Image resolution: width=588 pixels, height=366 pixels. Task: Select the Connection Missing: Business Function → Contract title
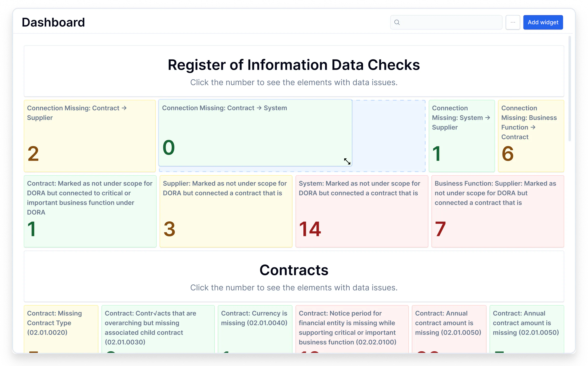pyautogui.click(x=529, y=122)
